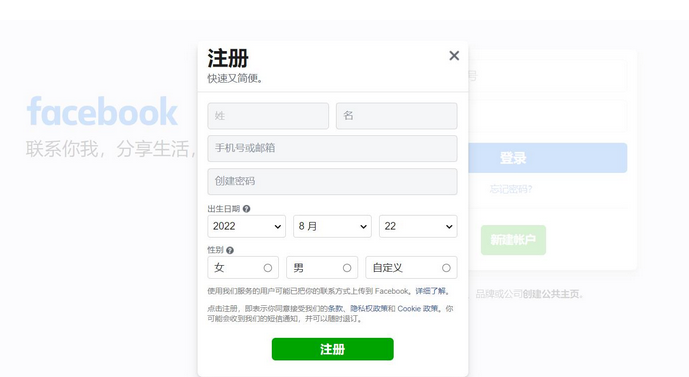Click the 名 first name field

coord(396,116)
